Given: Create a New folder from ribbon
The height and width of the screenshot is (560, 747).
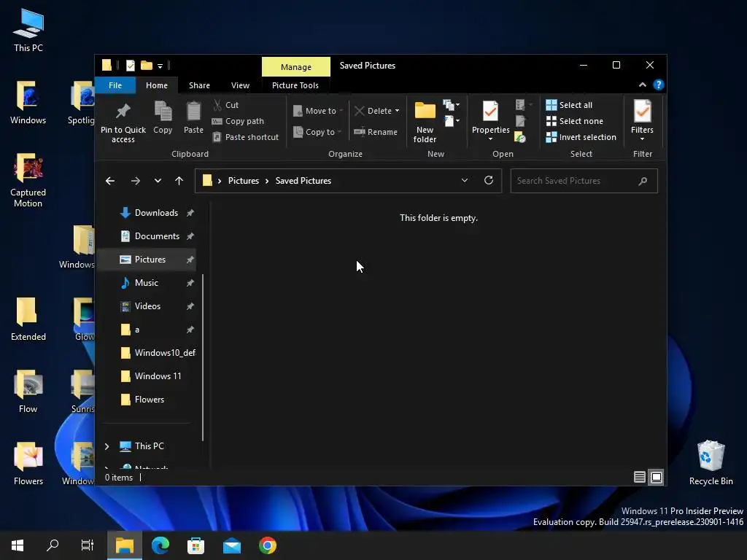Looking at the screenshot, I should click(x=425, y=122).
